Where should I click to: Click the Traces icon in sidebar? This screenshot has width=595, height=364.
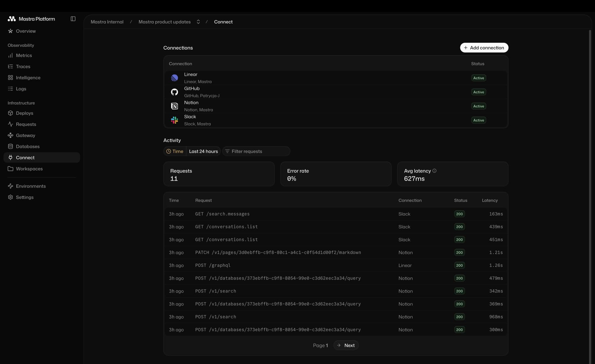[x=11, y=67]
